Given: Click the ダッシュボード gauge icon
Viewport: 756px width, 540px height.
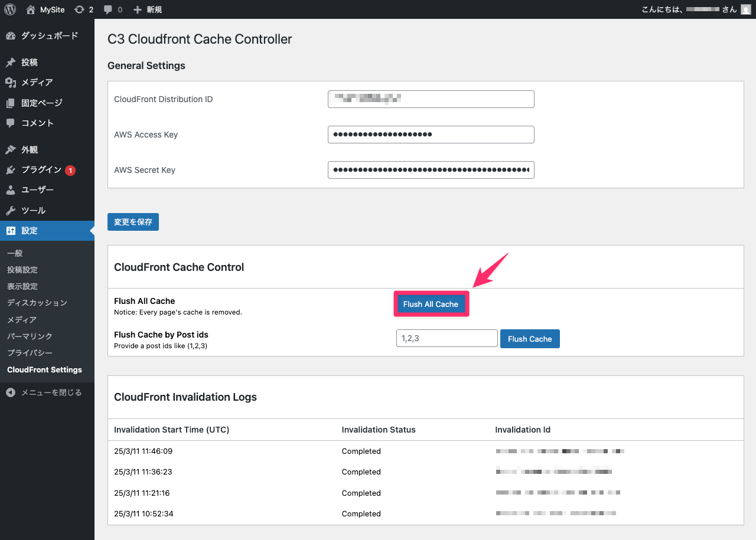Looking at the screenshot, I should (11, 36).
